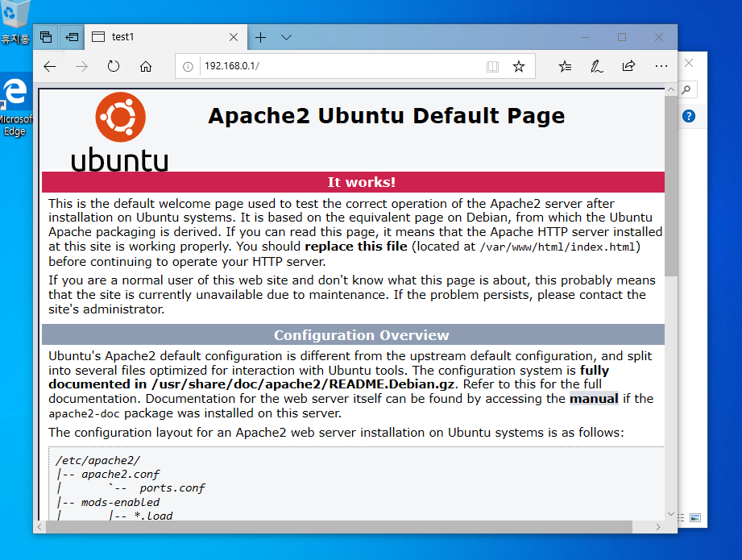Click the 'Apache2 Ubuntu Default Page' title
This screenshot has height=560, width=742.
click(387, 116)
